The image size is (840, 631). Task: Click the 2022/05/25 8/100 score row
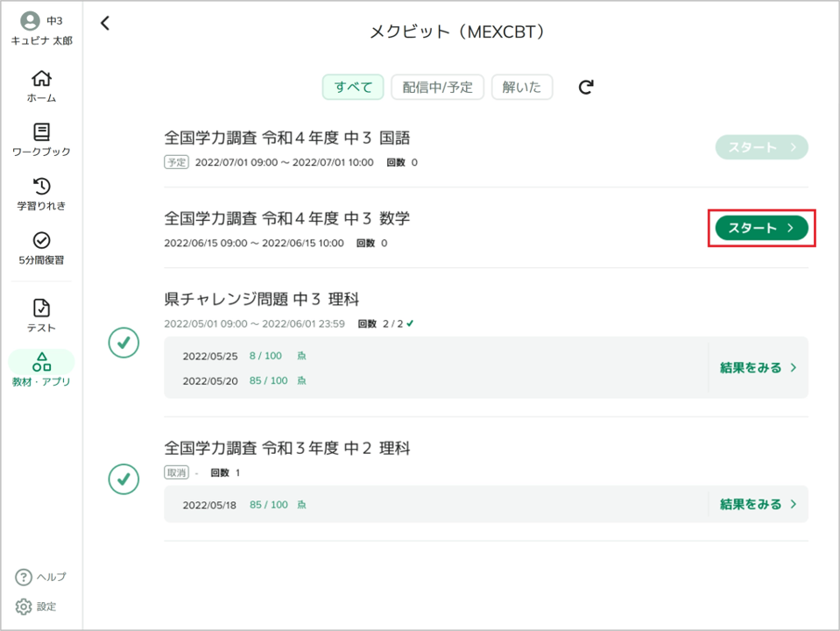[244, 356]
